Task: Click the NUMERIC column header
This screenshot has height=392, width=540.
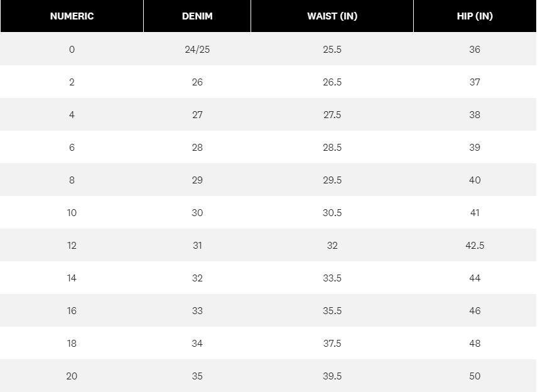Action: click(72, 16)
